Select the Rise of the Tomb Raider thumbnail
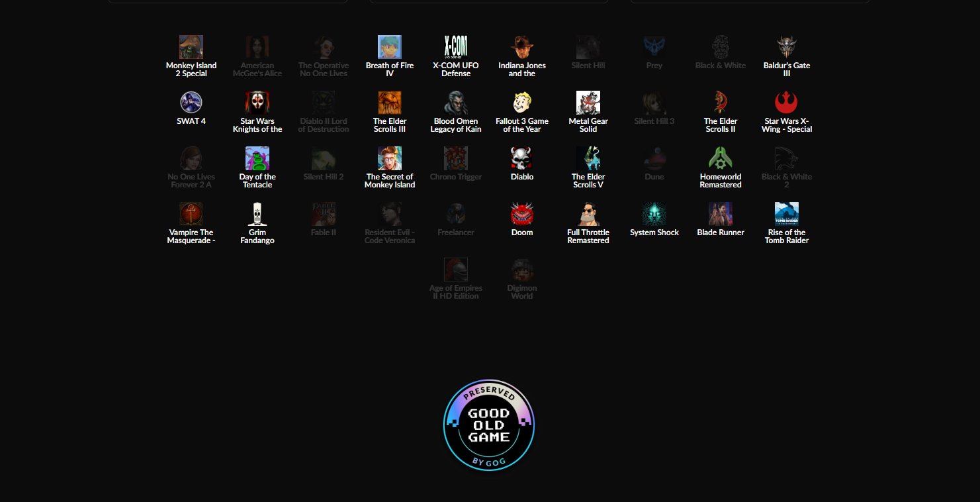The height and width of the screenshot is (502, 980). coord(787,215)
